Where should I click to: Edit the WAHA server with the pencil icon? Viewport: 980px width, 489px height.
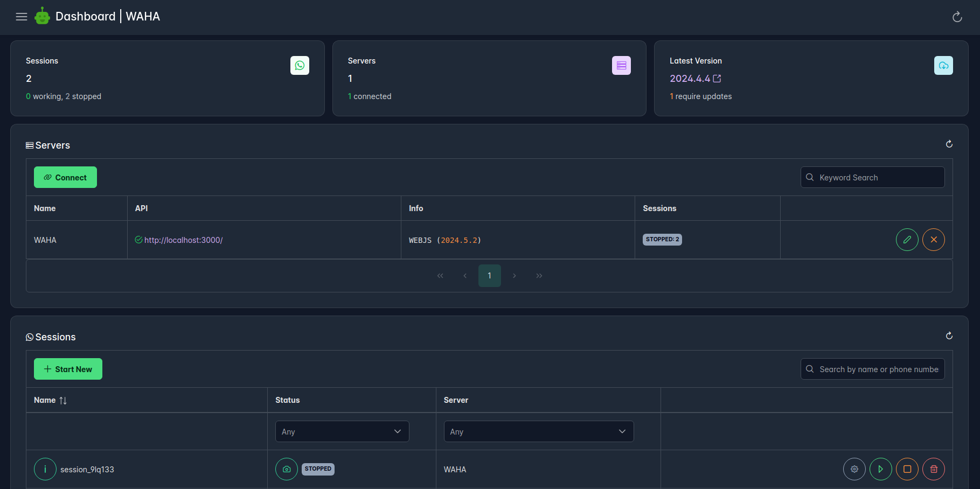[907, 240]
